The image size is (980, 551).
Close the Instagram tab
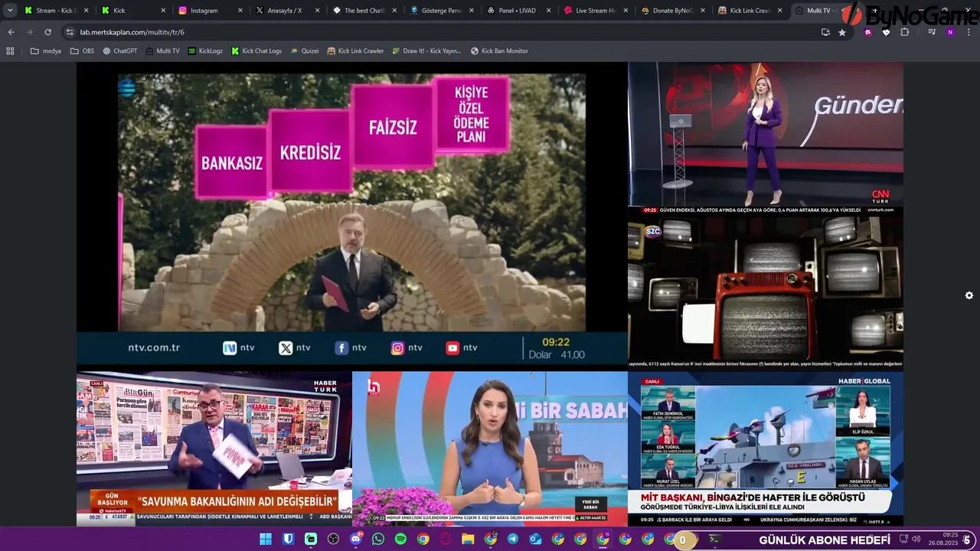click(240, 11)
